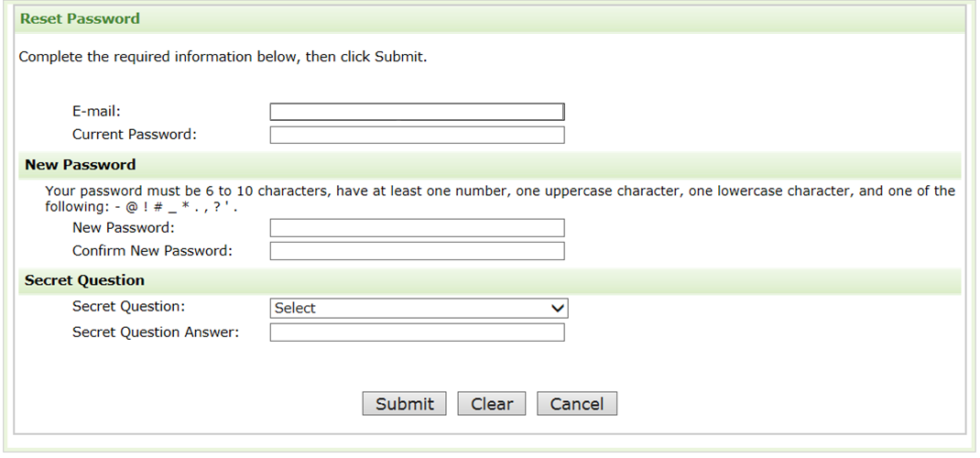The width and height of the screenshot is (980, 458).
Task: Click the 'Reset Password' page title
Action: tap(80, 18)
